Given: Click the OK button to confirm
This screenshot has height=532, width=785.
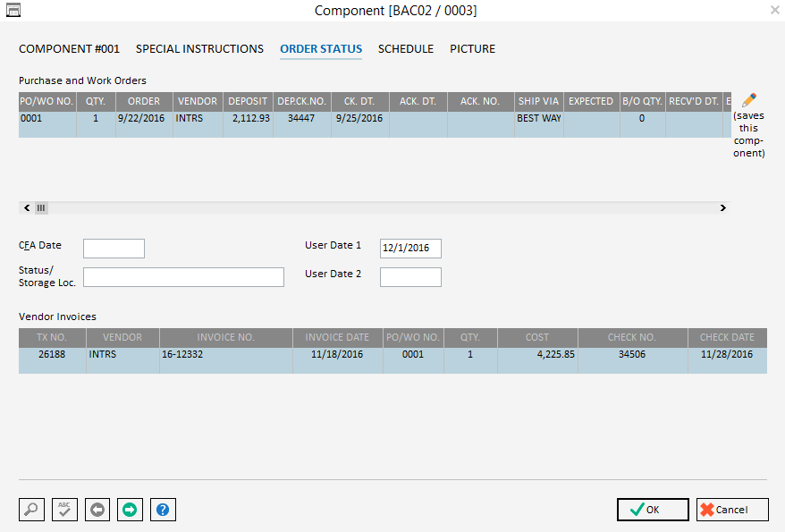Looking at the screenshot, I should coord(652,509).
